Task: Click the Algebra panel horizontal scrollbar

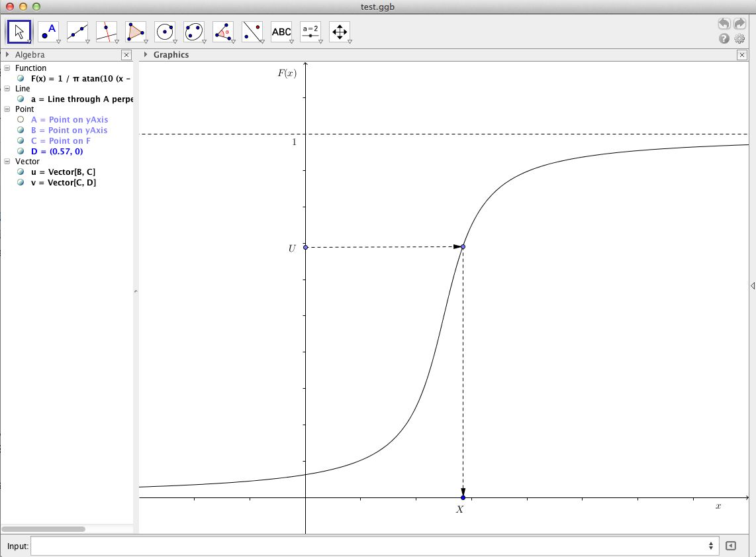Action: (44, 529)
